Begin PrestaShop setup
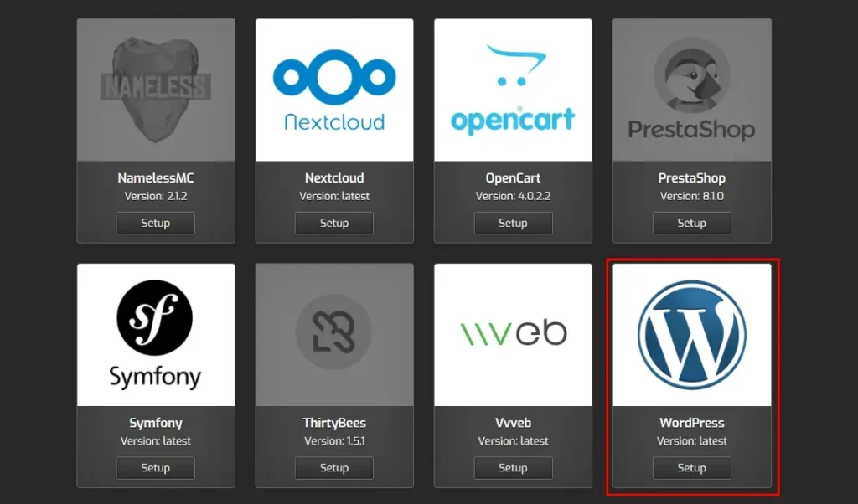This screenshot has width=858, height=504. point(691,223)
